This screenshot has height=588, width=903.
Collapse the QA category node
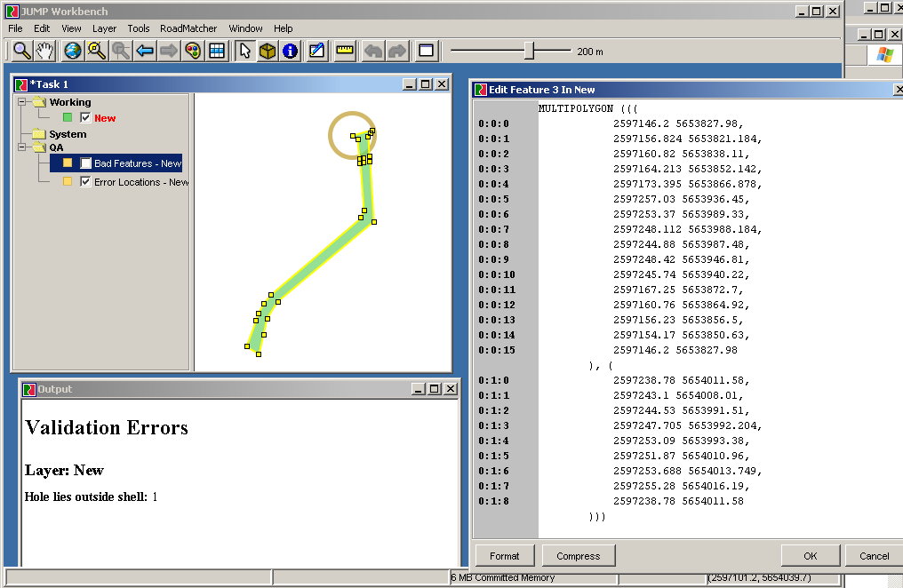[x=22, y=147]
